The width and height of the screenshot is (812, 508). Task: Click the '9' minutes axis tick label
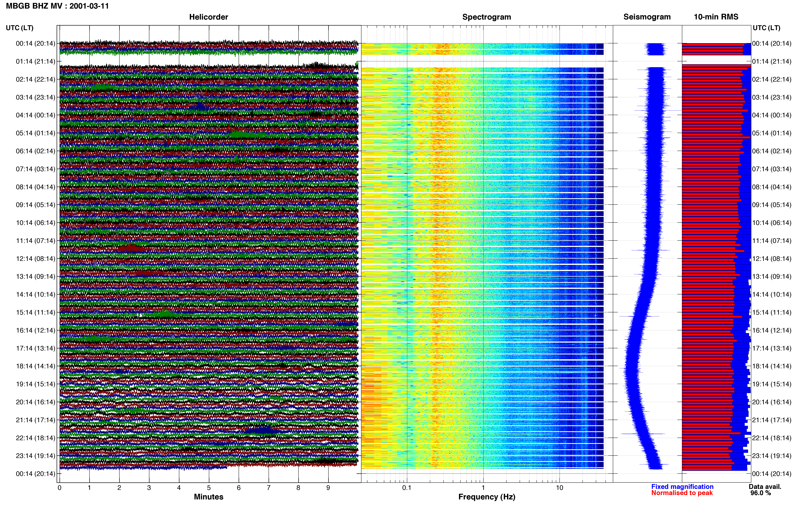(x=328, y=487)
